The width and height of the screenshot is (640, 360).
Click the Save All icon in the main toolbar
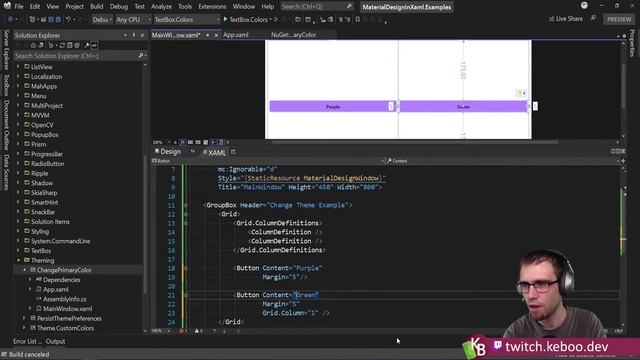[58, 19]
